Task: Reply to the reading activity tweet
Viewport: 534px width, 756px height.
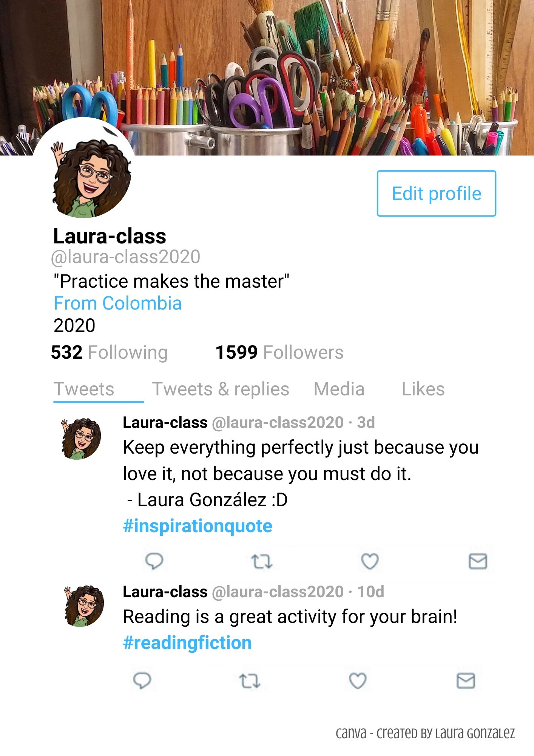Action: 142,681
